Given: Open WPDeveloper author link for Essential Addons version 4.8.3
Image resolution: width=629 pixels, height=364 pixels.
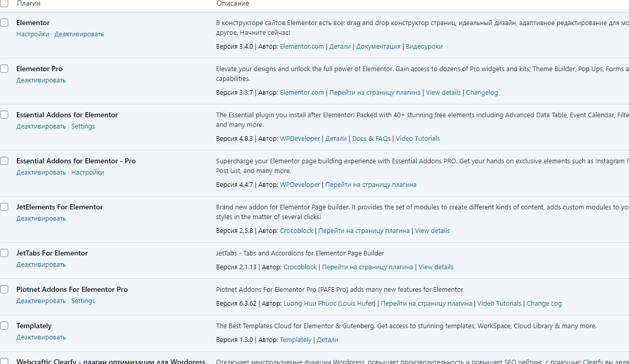Looking at the screenshot, I should 300,139.
